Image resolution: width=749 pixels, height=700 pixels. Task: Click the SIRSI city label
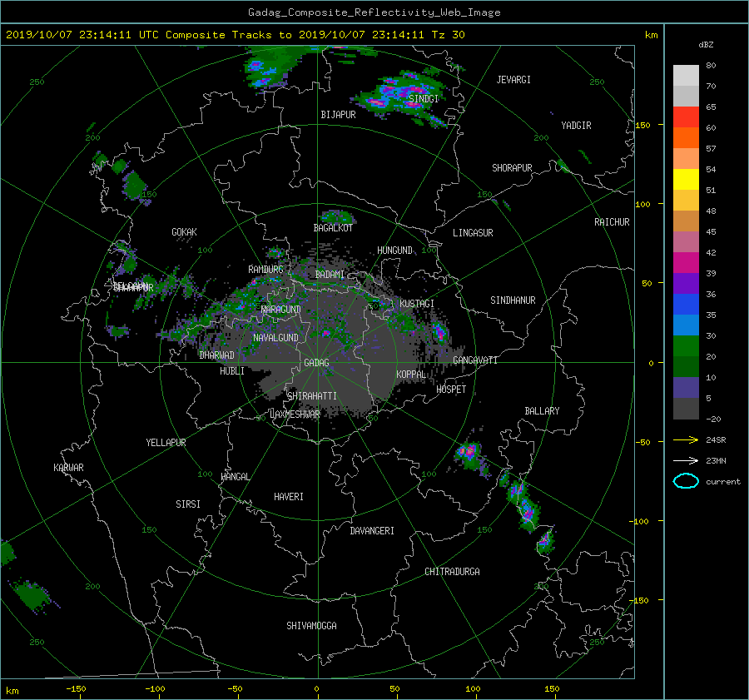coord(188,504)
